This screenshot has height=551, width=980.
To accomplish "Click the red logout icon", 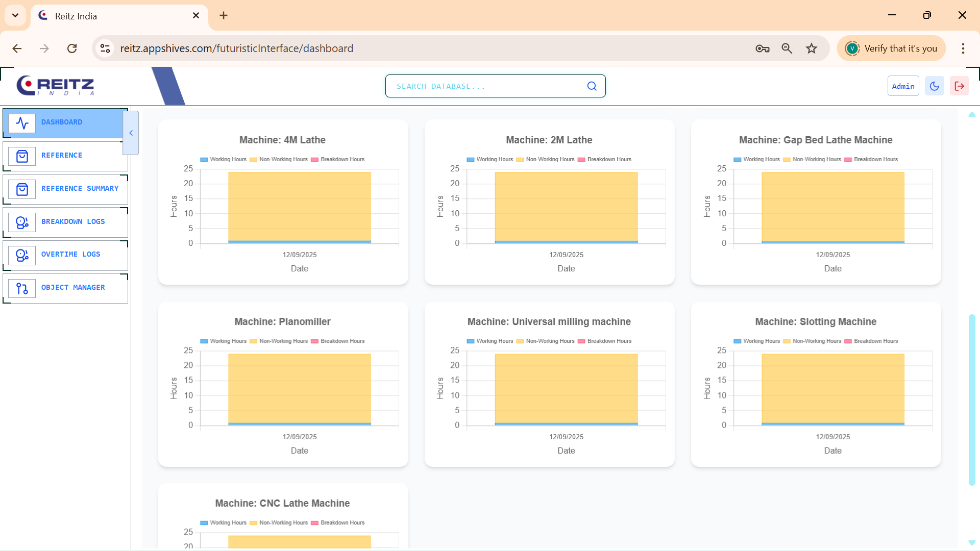I will (959, 86).
